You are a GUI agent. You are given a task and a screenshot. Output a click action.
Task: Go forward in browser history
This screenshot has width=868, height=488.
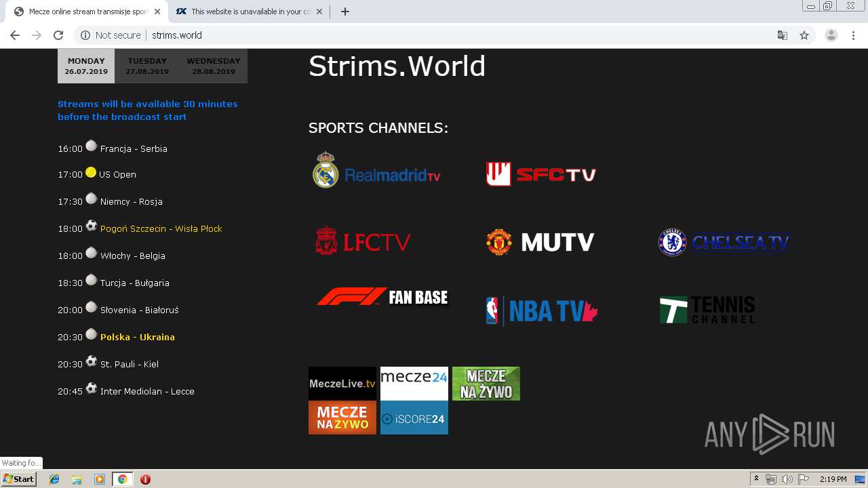point(37,35)
